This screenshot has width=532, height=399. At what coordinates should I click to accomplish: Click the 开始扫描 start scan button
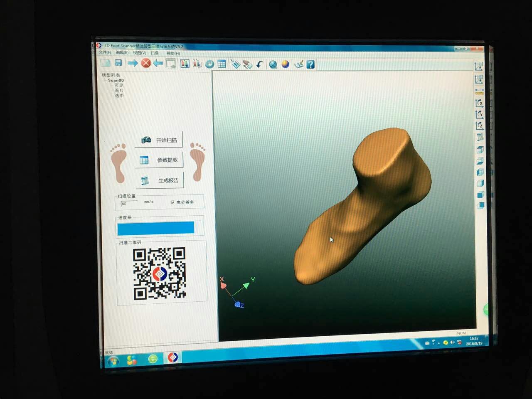click(x=158, y=140)
